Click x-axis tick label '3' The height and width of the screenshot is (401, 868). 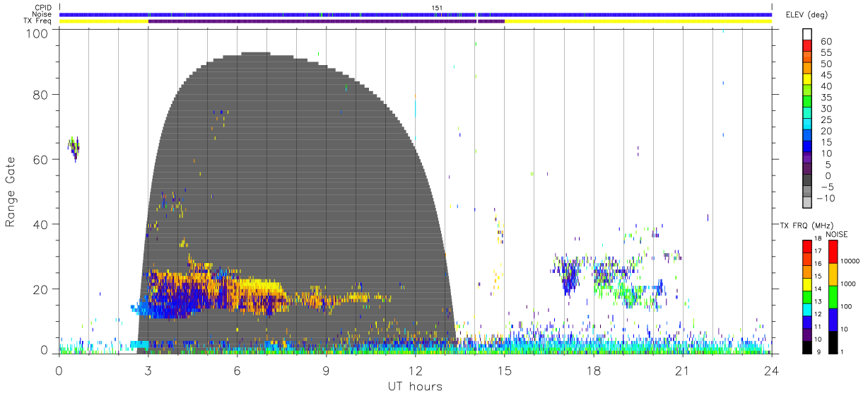[x=148, y=370]
